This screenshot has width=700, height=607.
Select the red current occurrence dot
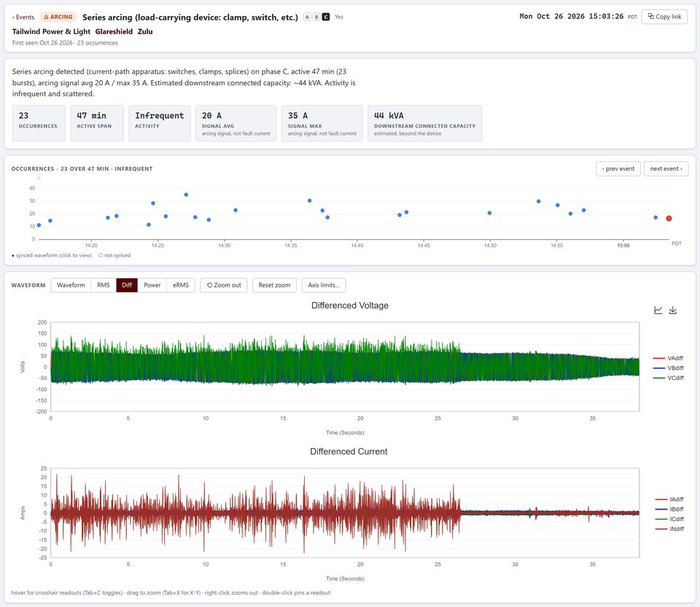coord(669,218)
